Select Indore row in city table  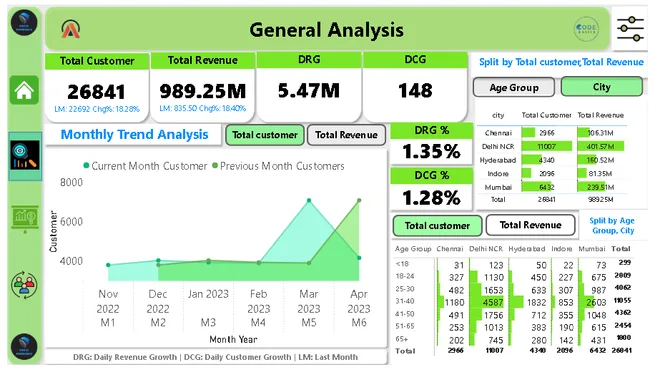click(551, 174)
